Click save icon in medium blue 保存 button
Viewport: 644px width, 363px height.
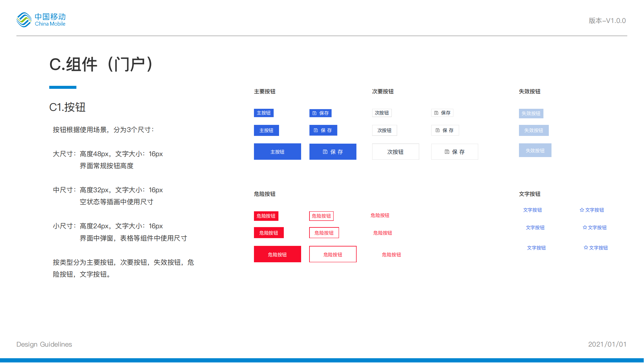coord(316,130)
